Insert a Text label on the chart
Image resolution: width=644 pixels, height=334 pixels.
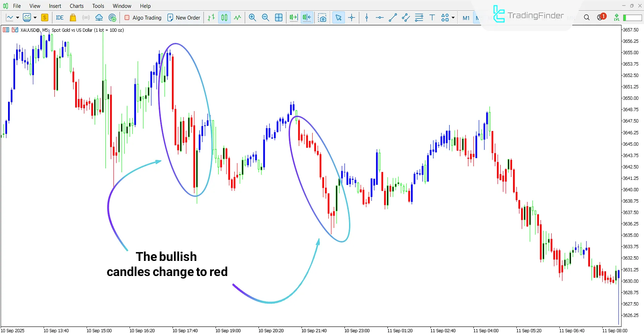point(432,17)
